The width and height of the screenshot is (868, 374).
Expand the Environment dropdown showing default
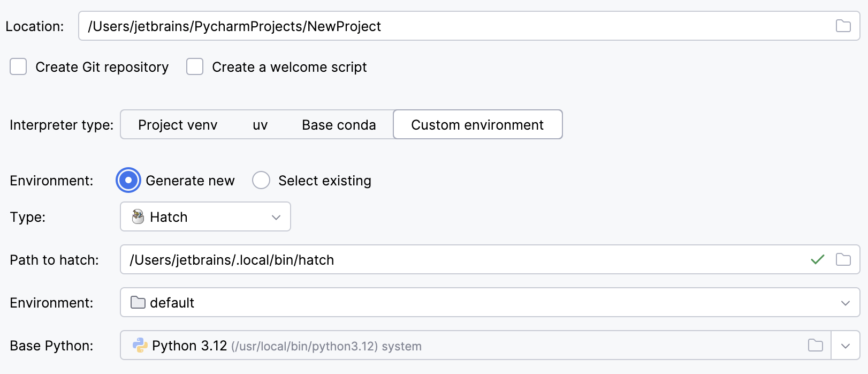(x=844, y=302)
